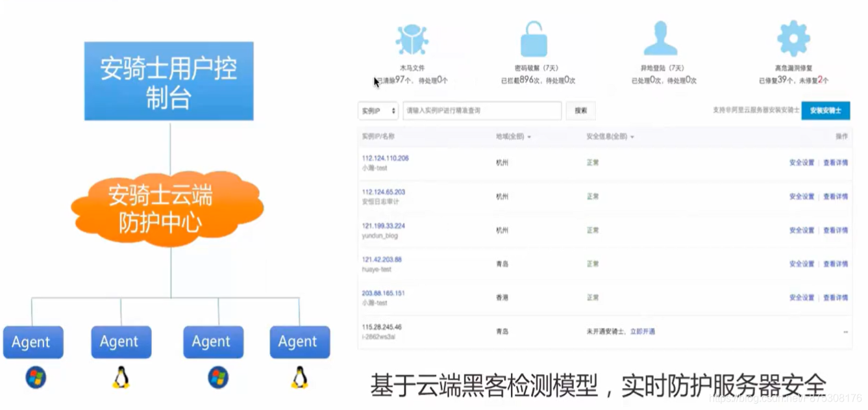Click the orange 安骑士云端防护中心 cloud shape
The height and width of the screenshot is (410, 868).
(167, 208)
